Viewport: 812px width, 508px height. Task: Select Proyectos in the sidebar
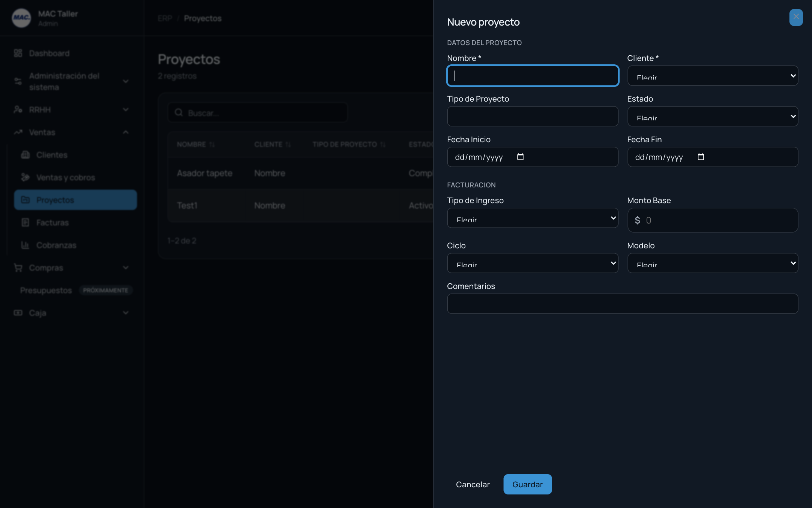[75, 200]
